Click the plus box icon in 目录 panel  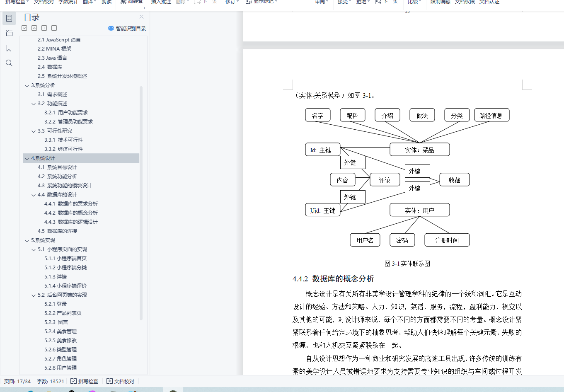(44, 28)
